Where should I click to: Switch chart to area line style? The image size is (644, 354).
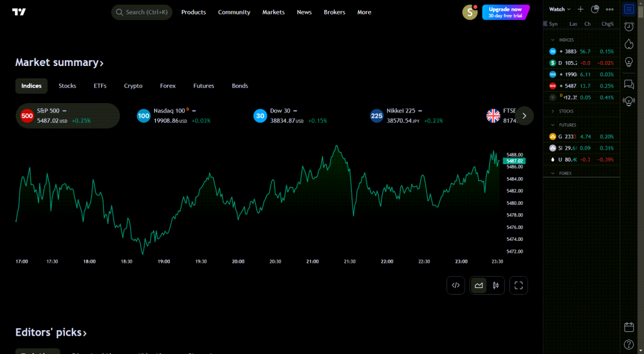[479, 285]
